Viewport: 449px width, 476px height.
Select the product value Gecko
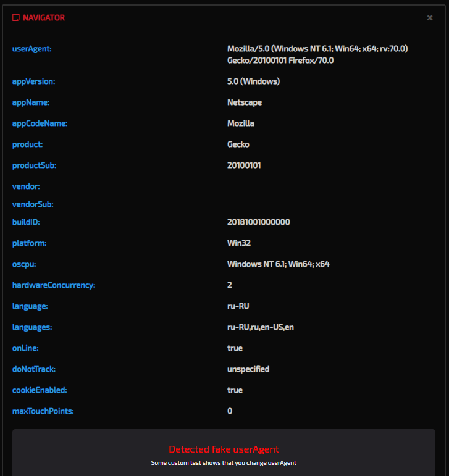click(238, 144)
